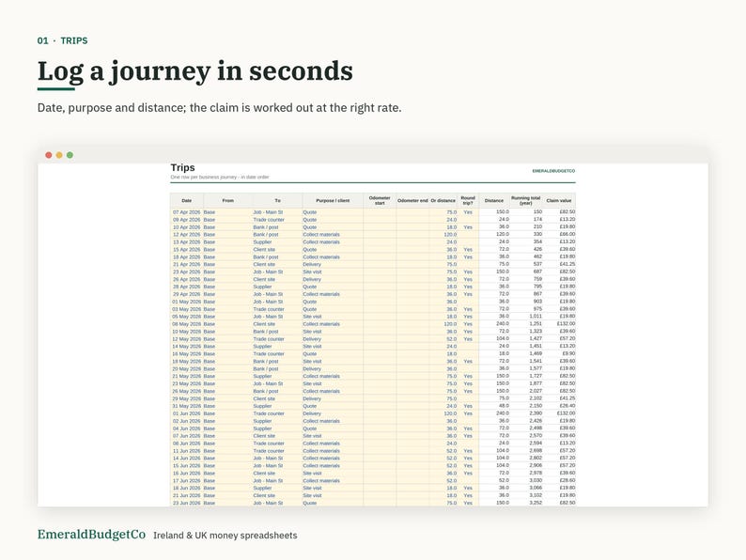Screen dimensions: 746x560
Task: Click the 01 · TRIPS section label
Action: point(62,41)
